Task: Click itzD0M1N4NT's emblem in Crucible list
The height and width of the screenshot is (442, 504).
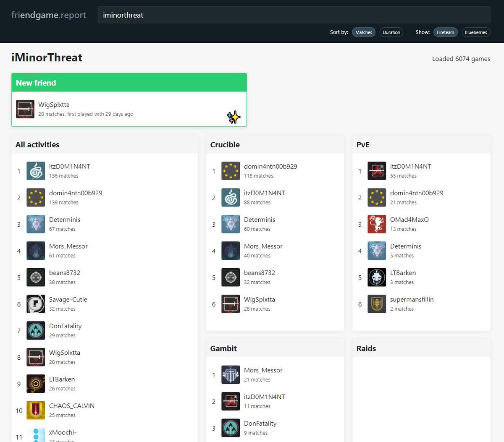Action: point(231,198)
